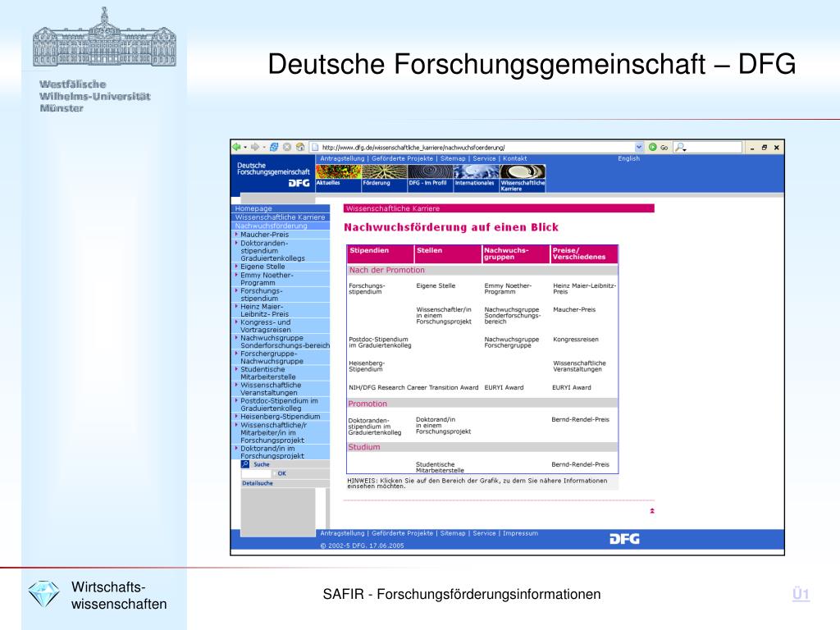Expand the address bar URL dropdown
Image resolution: width=840 pixels, height=630 pixels.
point(638,148)
